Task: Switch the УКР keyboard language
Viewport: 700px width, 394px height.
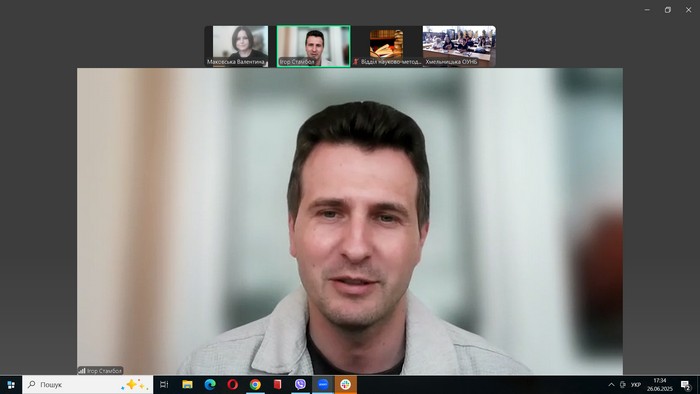Action: point(636,385)
